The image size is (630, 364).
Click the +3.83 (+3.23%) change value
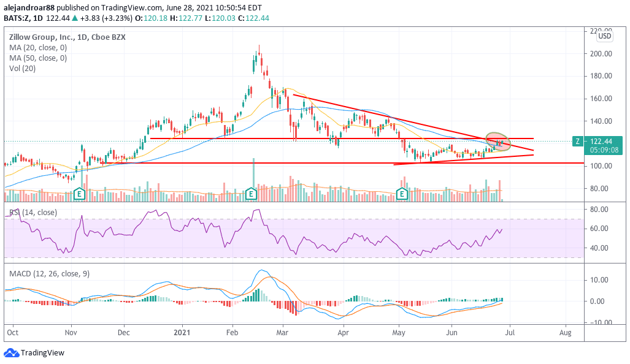click(x=106, y=18)
